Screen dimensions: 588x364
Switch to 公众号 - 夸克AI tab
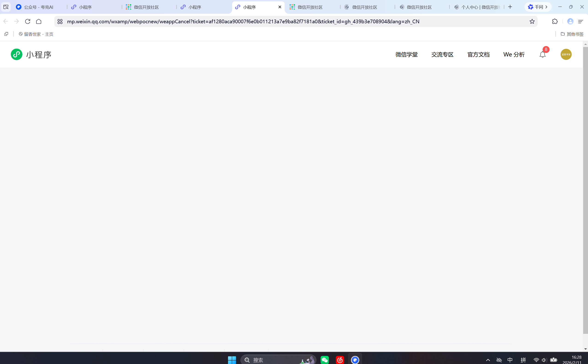38,7
